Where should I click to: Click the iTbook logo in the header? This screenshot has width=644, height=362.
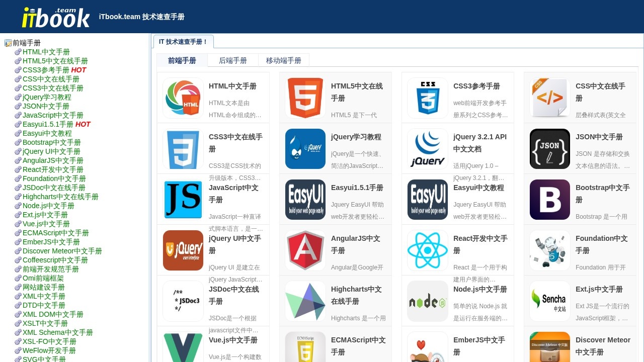click(x=54, y=16)
